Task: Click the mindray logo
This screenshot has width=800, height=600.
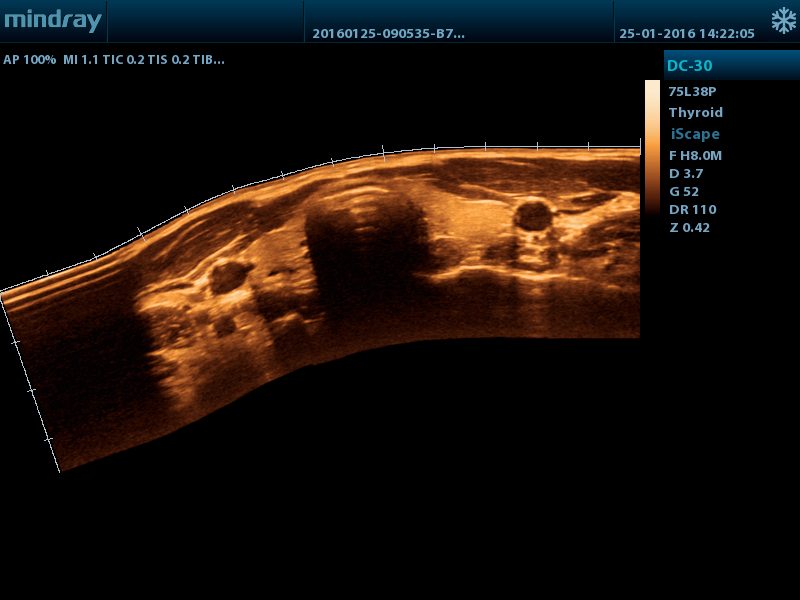Action: pyautogui.click(x=53, y=20)
